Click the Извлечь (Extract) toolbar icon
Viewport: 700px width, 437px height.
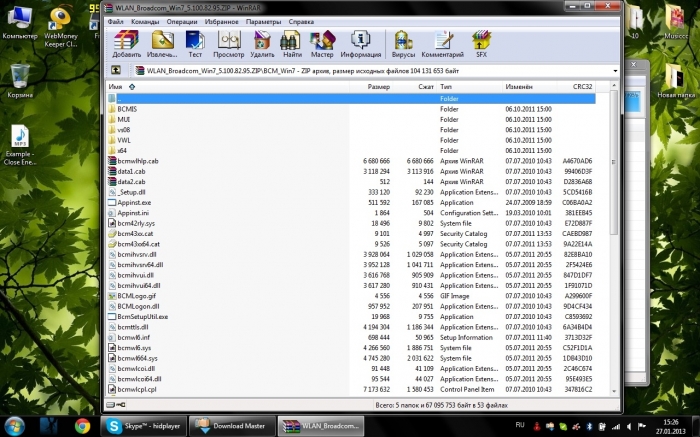pos(161,42)
